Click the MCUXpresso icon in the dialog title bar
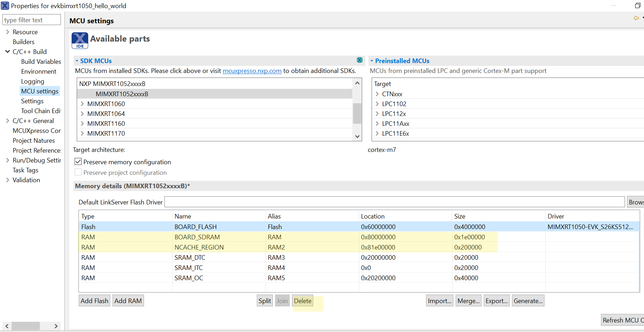 [5, 6]
